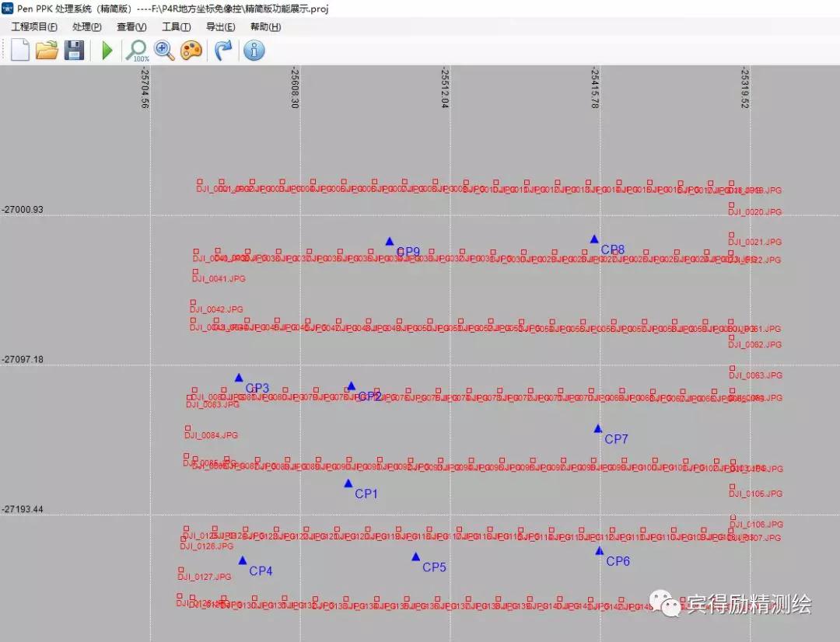Start processing with the green play icon
This screenshot has height=642, width=840.
point(107,51)
